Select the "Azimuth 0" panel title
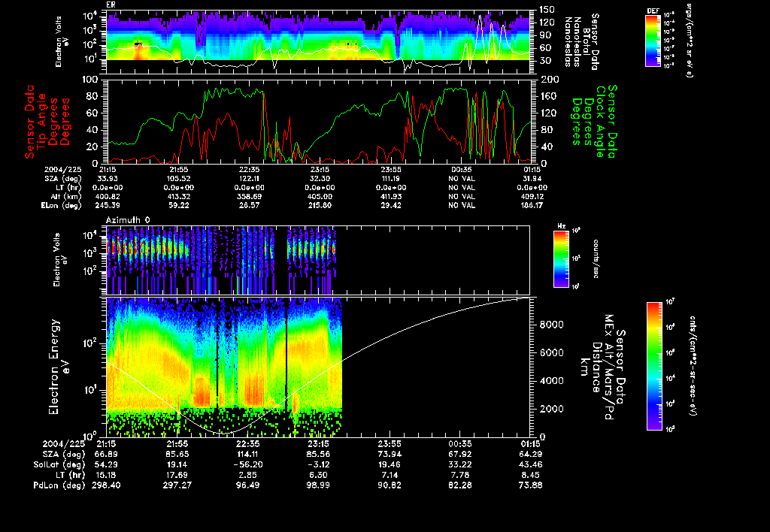The image size is (770, 532). click(x=128, y=220)
